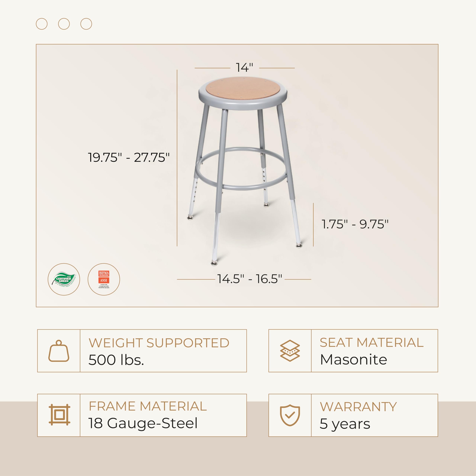Click the warranty shield checkmark icon
476x476 pixels.
(290, 415)
